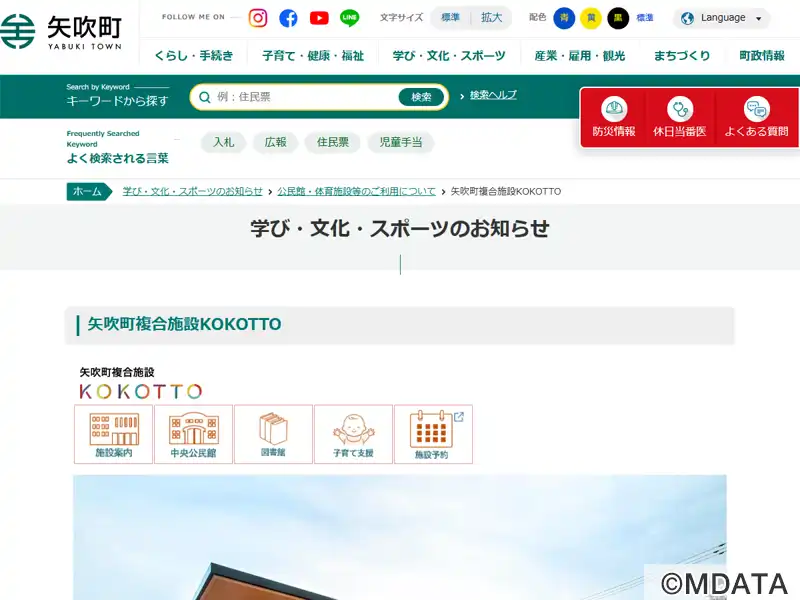This screenshot has width=800, height=600.
Task: Open the LINE social icon
Action: point(349,18)
